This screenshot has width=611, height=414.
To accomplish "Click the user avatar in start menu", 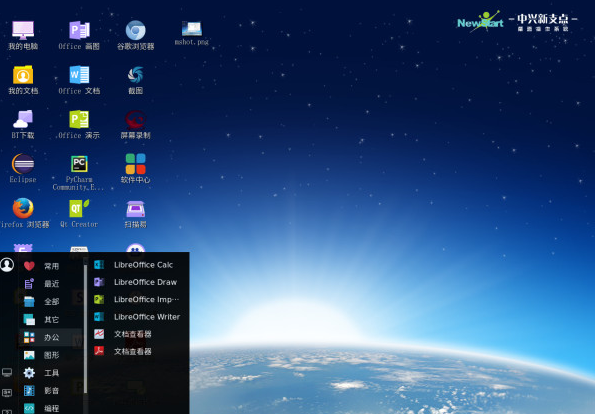I will point(7,265).
